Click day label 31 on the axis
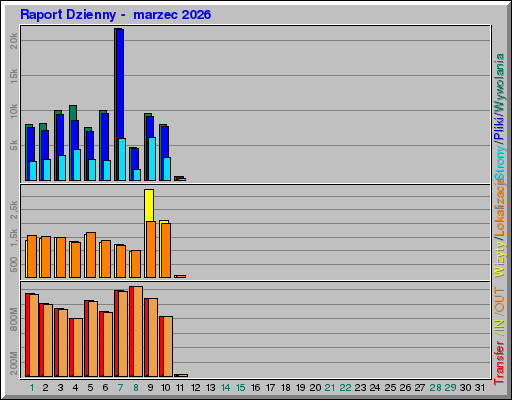512x400 pixels. coord(480,388)
